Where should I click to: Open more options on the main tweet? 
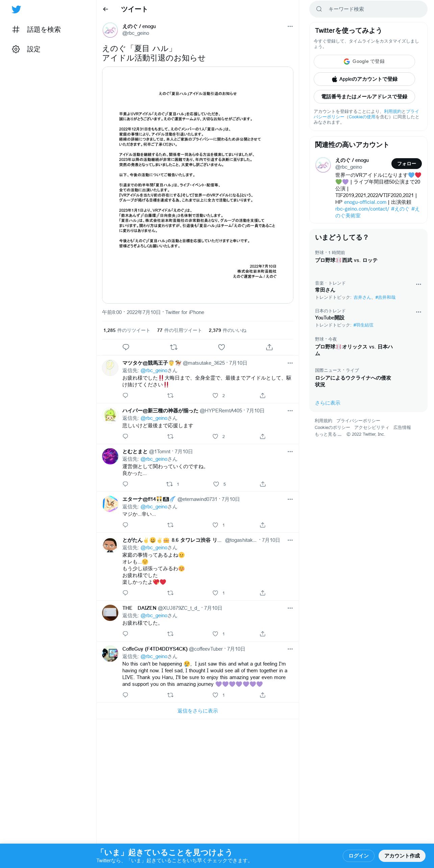pyautogui.click(x=290, y=26)
